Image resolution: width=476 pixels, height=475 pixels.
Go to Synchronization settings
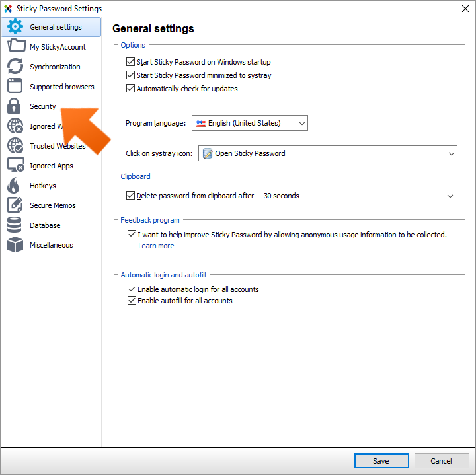click(52, 67)
